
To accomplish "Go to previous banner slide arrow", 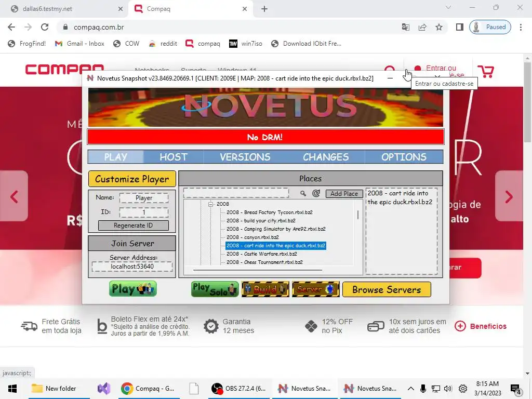I will 14,196.
